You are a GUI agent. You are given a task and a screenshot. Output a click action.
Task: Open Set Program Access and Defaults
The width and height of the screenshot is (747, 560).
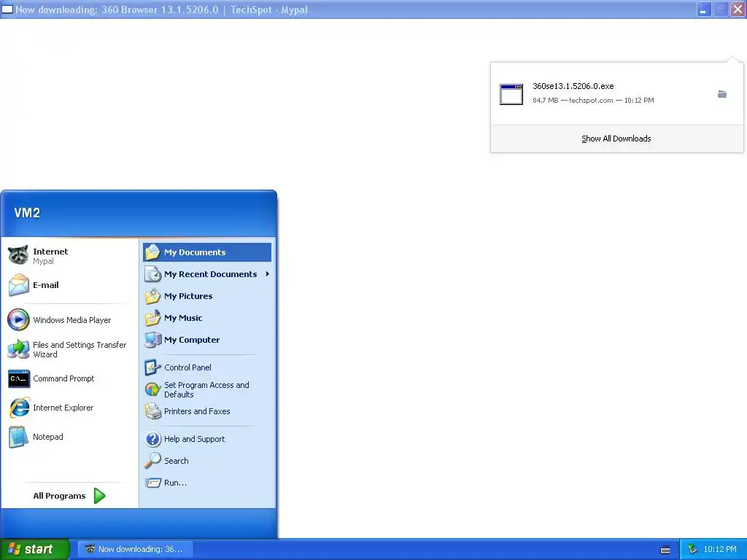tap(207, 389)
